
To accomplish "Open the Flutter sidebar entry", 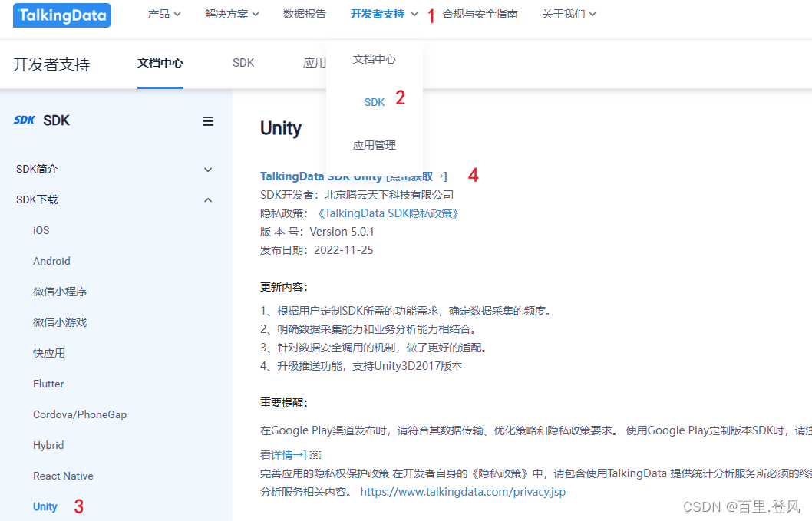I will (48, 384).
